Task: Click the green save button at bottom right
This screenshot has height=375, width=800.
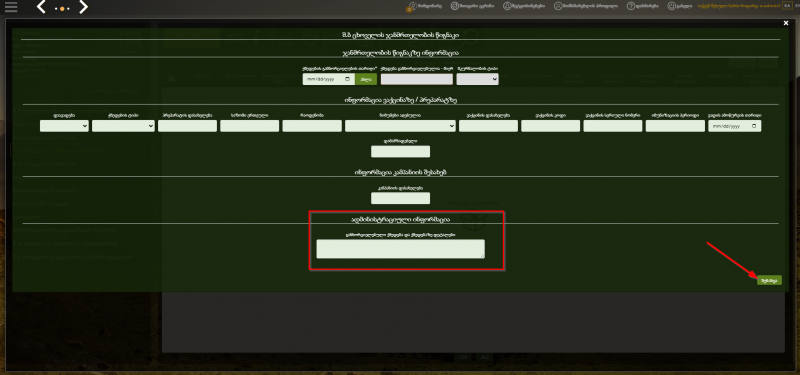Action: tap(769, 280)
